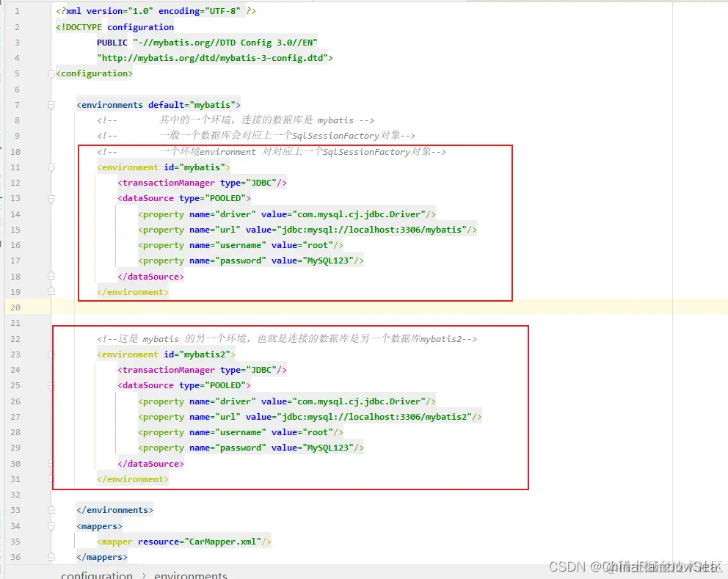Click the driver property on line 26
The image size is (728, 579).
pos(286,401)
